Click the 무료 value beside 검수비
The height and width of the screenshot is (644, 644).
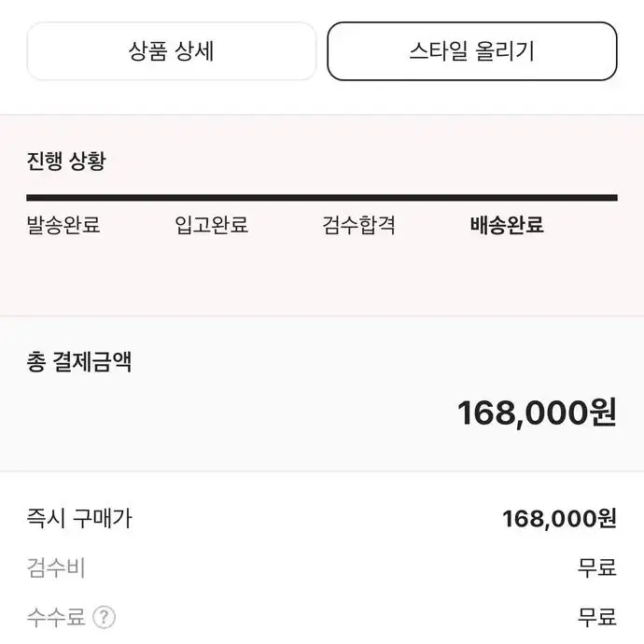coord(597,568)
